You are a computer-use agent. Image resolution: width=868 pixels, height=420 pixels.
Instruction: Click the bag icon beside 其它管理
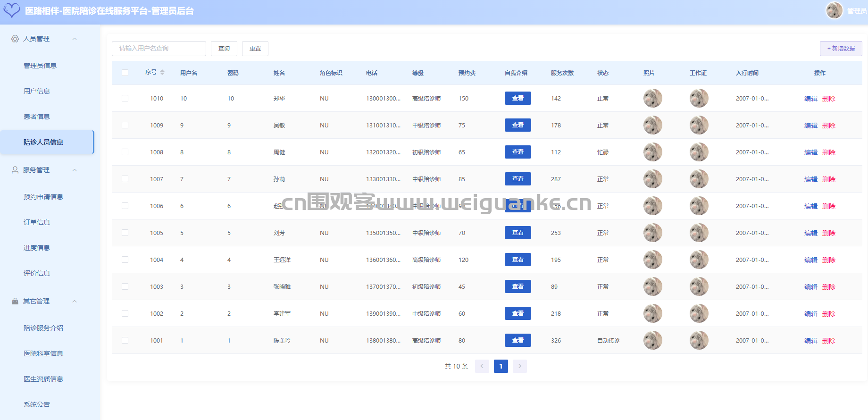15,301
